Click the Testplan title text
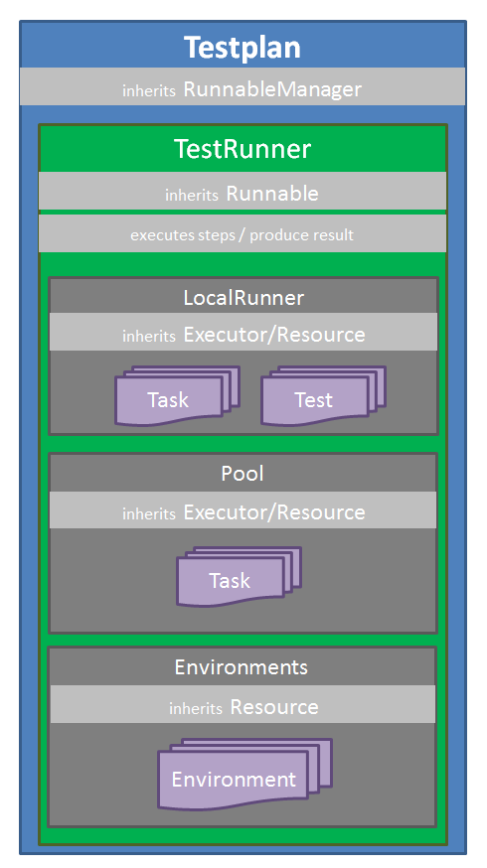Viewport: 487px width, 868px height. [x=243, y=48]
